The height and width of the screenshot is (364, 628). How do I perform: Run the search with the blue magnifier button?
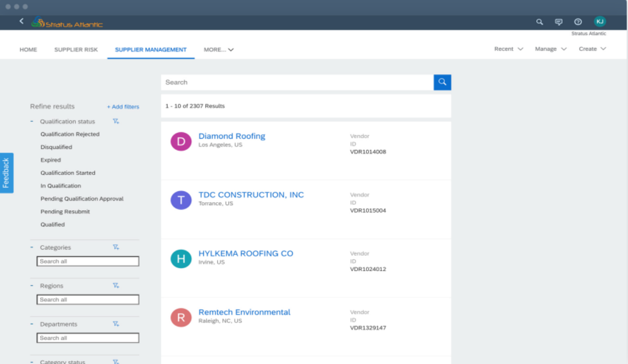[x=442, y=82]
